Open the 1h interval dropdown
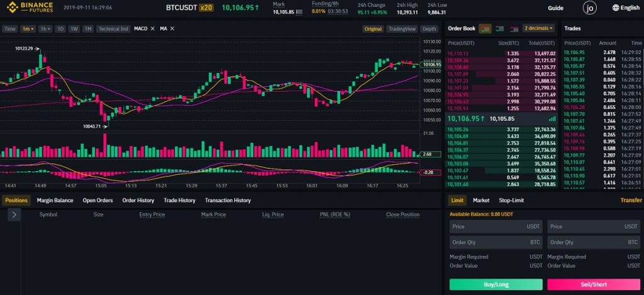Viewport: 644px width, 295px height. click(x=45, y=29)
